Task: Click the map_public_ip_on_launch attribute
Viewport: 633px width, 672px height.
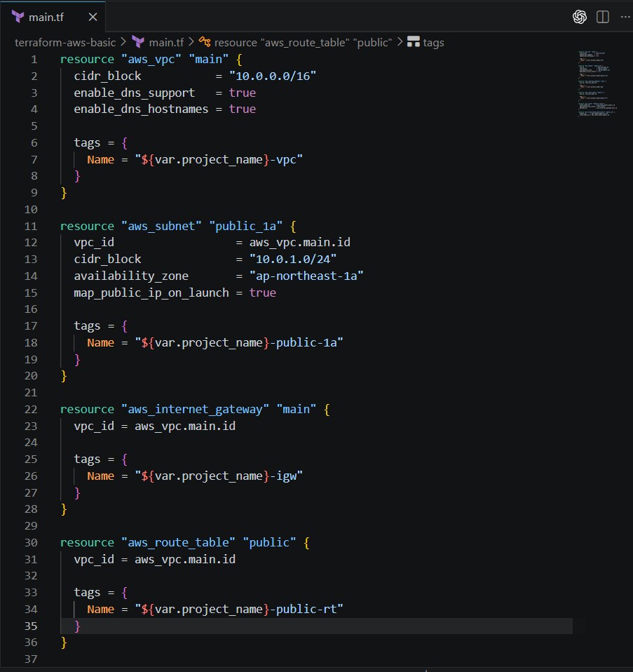Action: point(151,293)
